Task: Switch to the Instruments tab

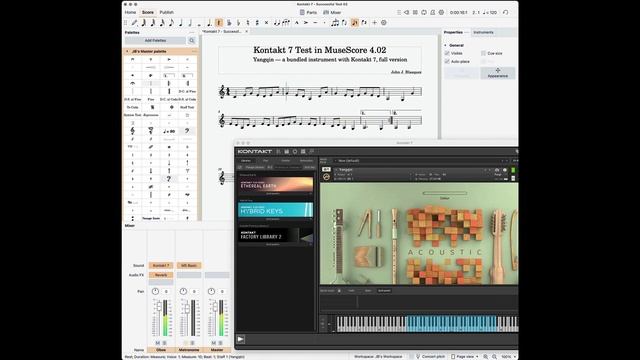Action: 483,32
